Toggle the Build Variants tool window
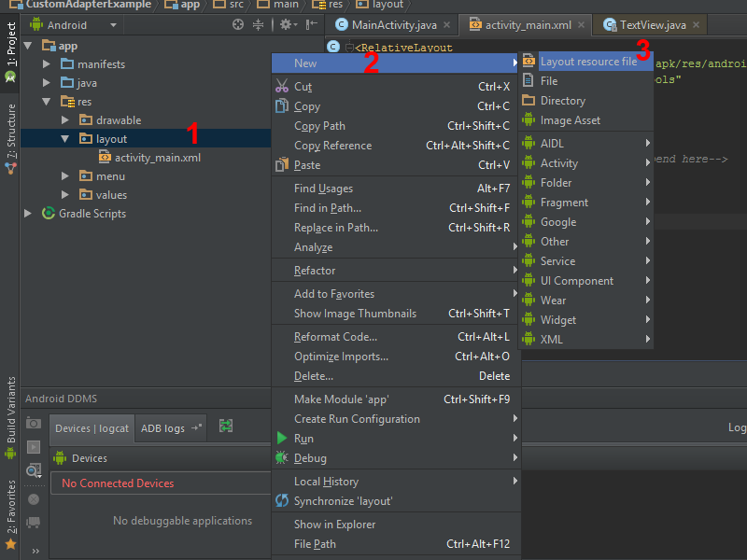This screenshot has height=560, width=747. 10,417
